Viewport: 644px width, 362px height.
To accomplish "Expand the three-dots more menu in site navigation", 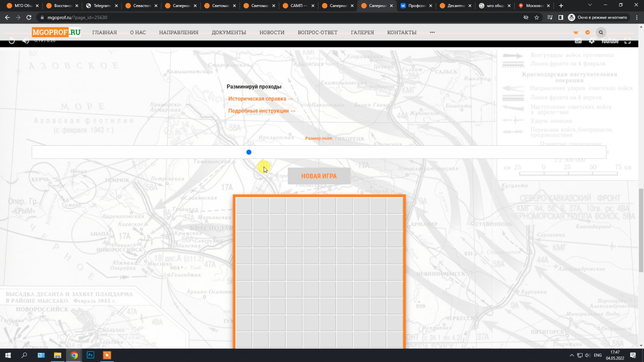I will coord(432,33).
